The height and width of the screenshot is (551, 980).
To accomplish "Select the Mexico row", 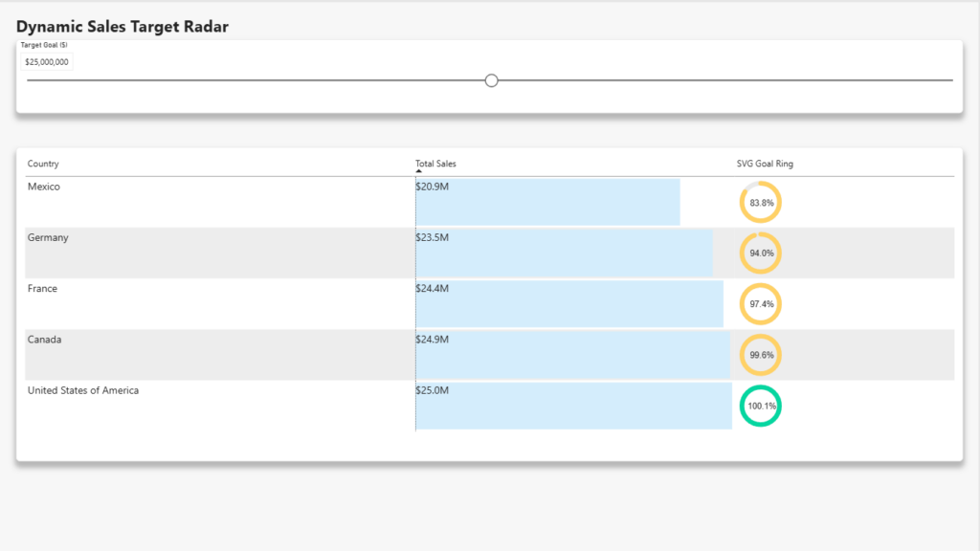I will tap(489, 203).
